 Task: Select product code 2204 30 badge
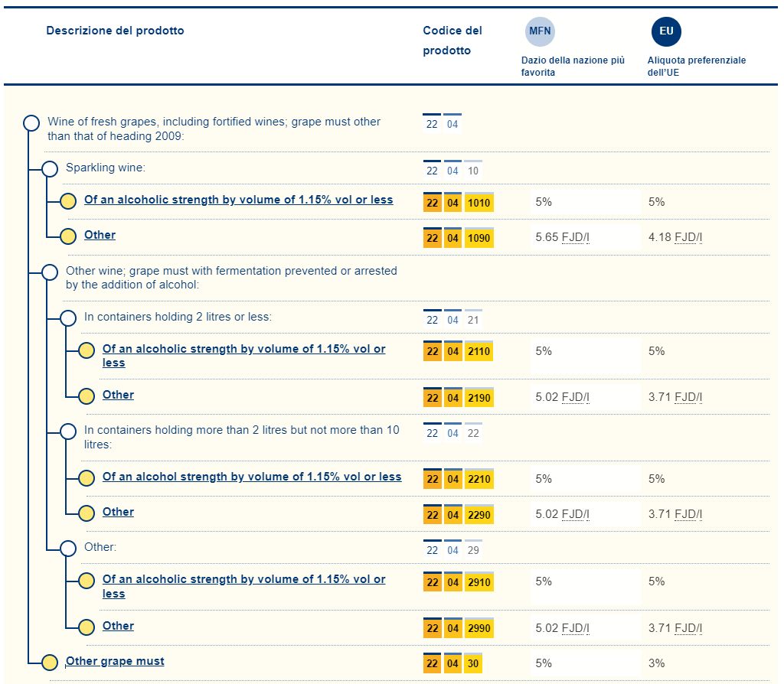click(452, 663)
